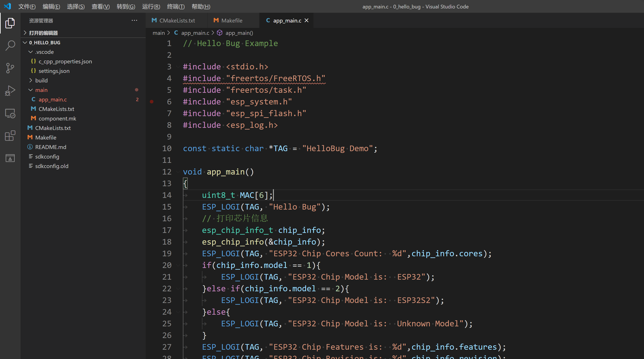Close the app_main.c tab

307,21
